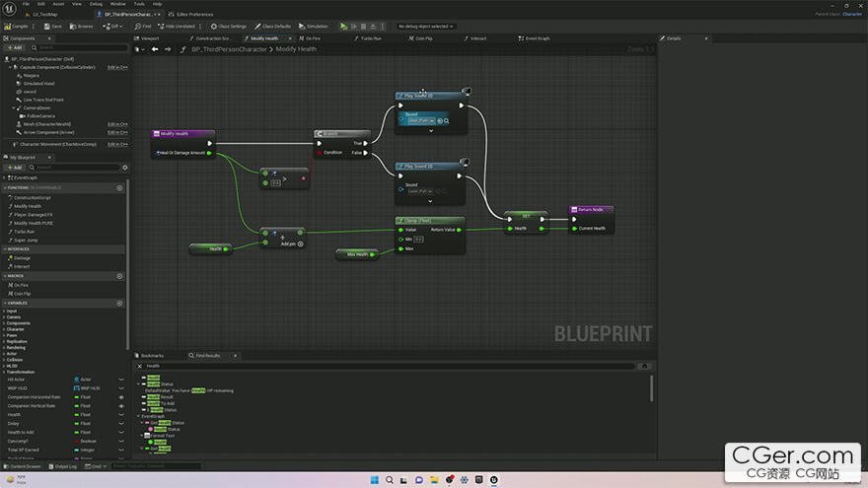Screen dimensions: 868x488
Task: Open the Content Drawer
Action: point(22,466)
